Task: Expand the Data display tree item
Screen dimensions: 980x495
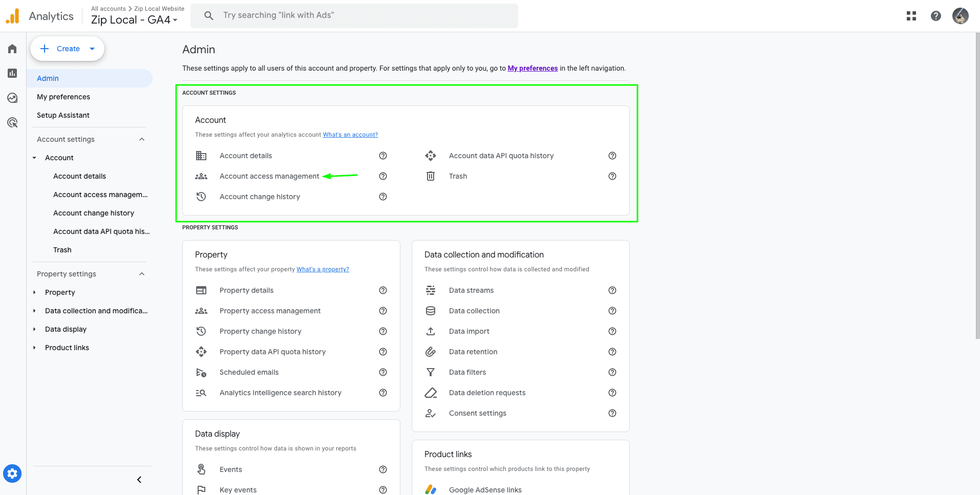Action: click(34, 329)
